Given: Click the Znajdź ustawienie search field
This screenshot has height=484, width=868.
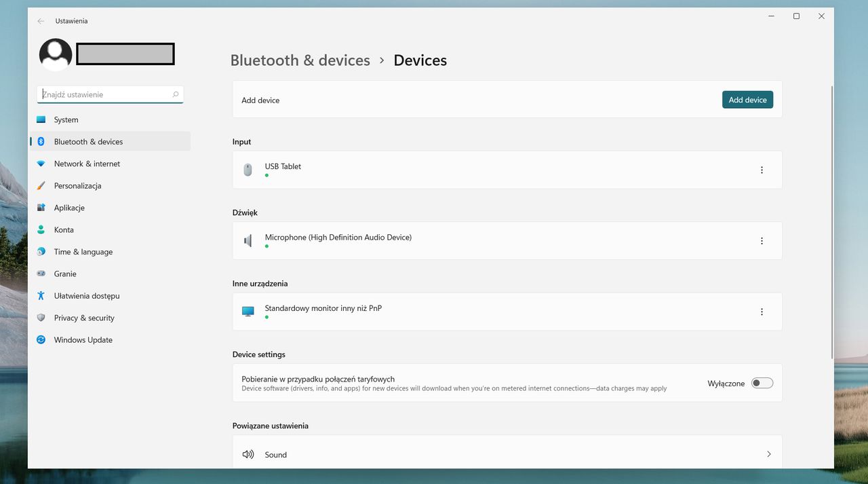Looking at the screenshot, I should (110, 94).
